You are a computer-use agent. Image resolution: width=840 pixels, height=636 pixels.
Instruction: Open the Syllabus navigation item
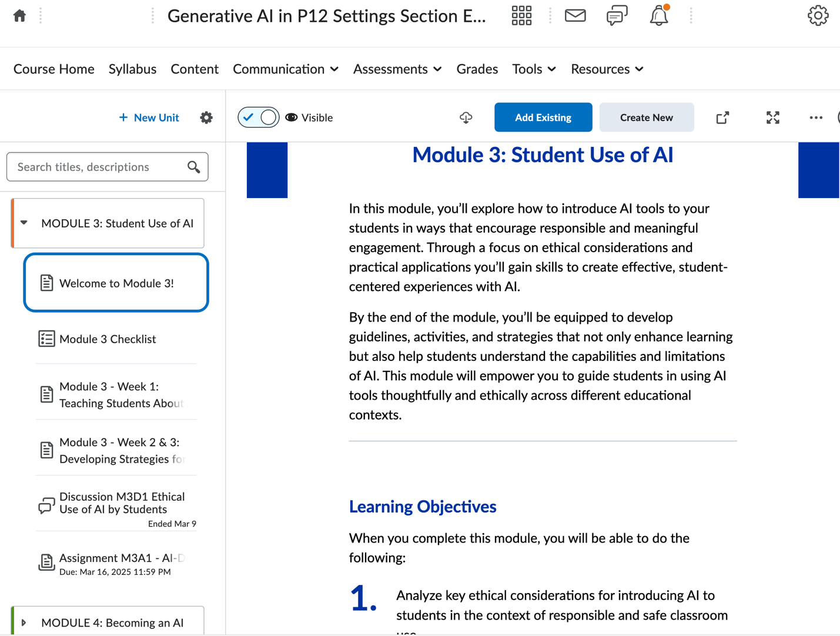[132, 69]
